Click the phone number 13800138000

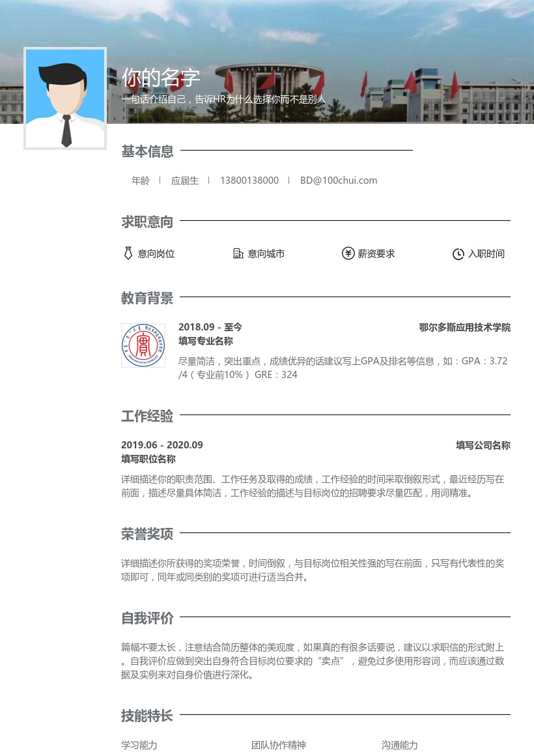pos(249,181)
